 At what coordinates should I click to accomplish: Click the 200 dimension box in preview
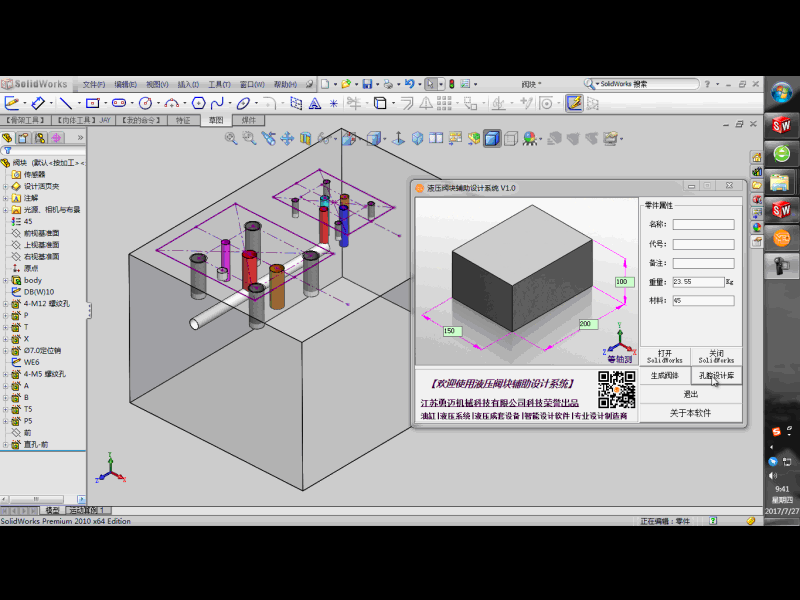[x=588, y=324]
